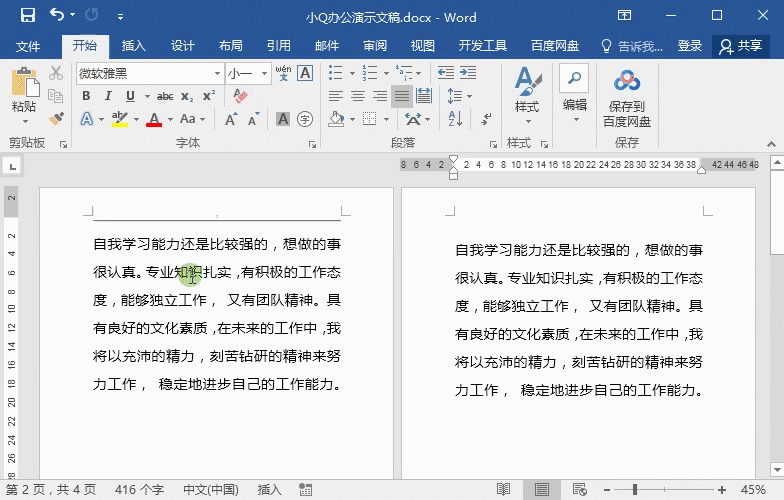This screenshot has height=500, width=784.
Task: Toggle justified text alignment
Action: pos(402,96)
